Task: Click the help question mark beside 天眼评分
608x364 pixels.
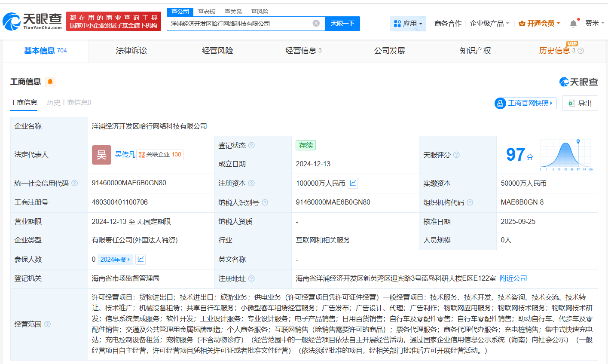Action: (456, 155)
